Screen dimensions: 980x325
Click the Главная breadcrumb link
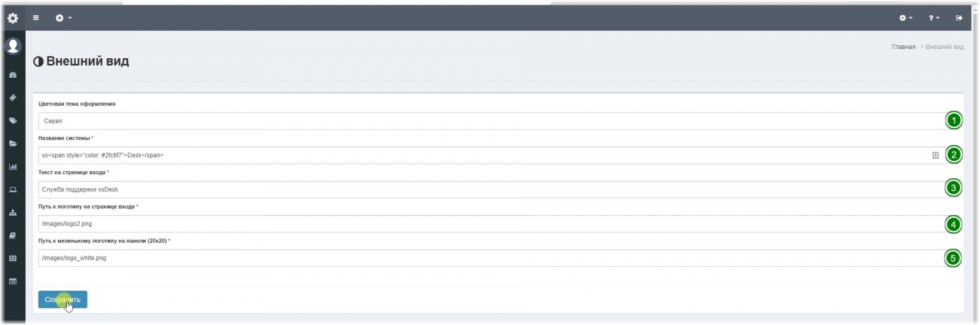coord(903,47)
